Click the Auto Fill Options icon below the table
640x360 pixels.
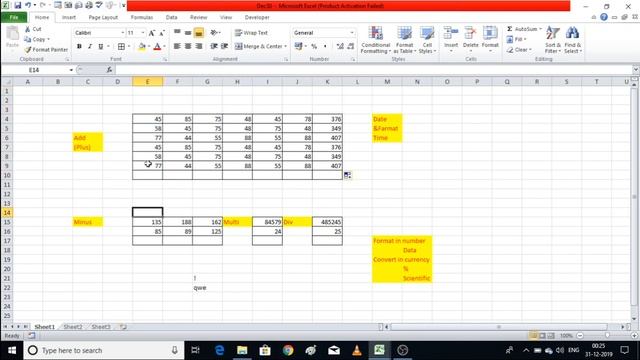[347, 176]
